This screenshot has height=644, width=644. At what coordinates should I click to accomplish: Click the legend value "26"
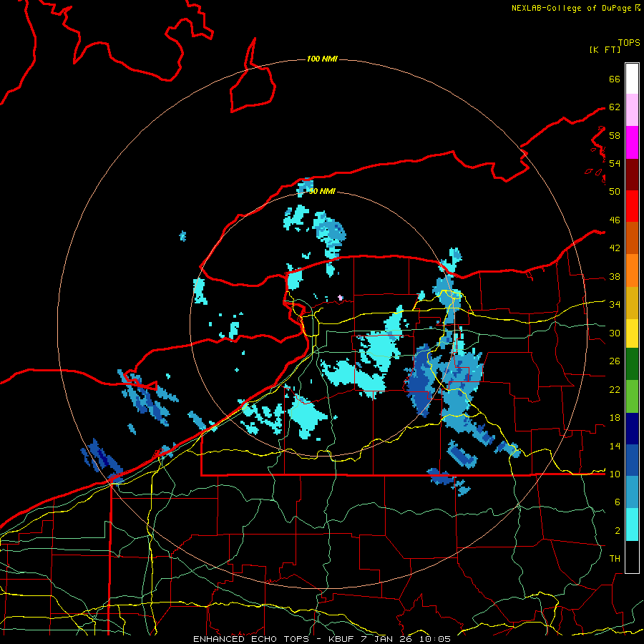coord(615,361)
